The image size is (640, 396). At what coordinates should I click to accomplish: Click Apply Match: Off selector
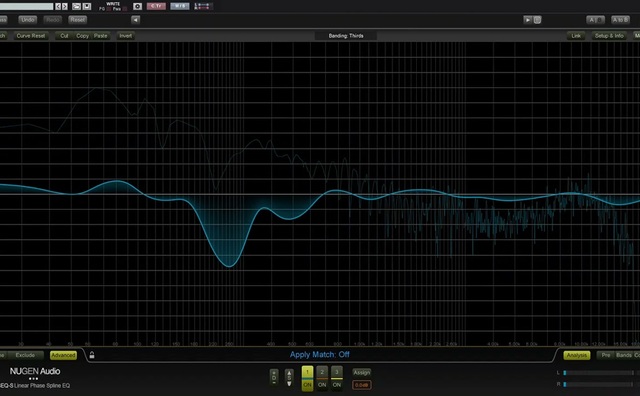[320, 354]
